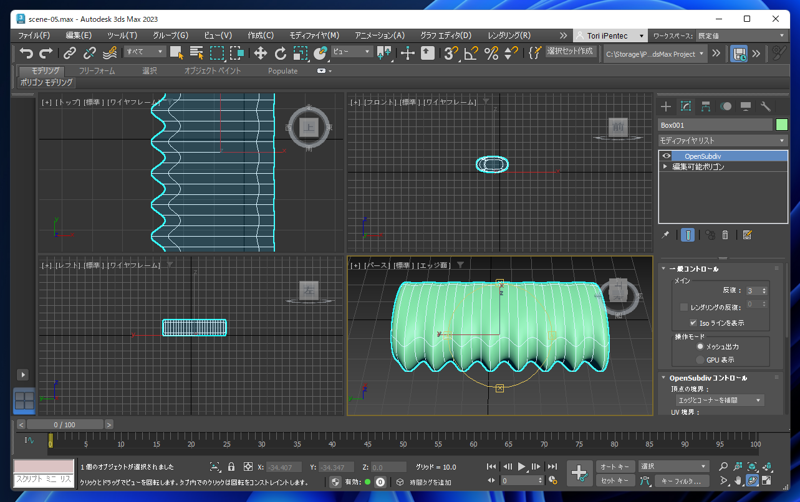Click the Select and Place icon
This screenshot has height=502, width=800.
point(320,53)
